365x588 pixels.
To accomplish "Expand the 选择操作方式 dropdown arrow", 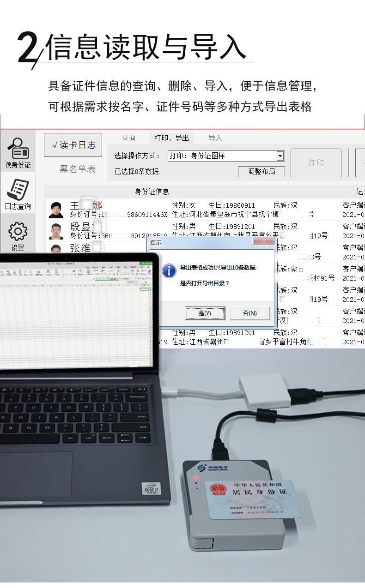I will (x=280, y=156).
